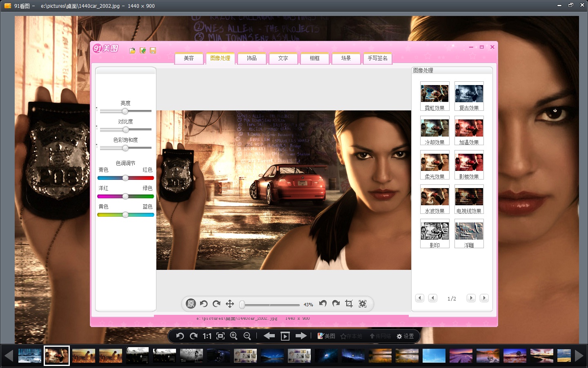Zoom in with the viewer magnifier plus
Viewport: 588px width, 368px height.
coord(234,336)
